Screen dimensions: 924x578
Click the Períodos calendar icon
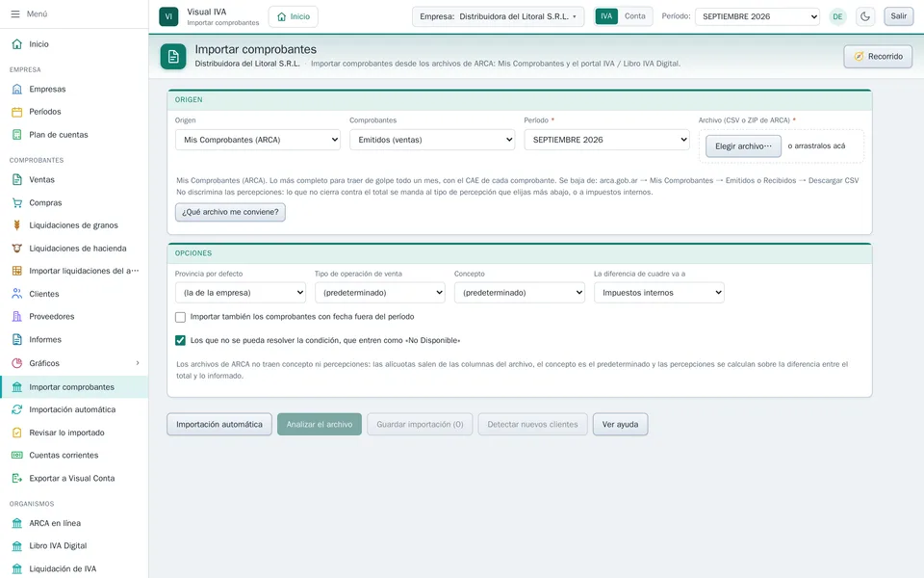coord(17,112)
